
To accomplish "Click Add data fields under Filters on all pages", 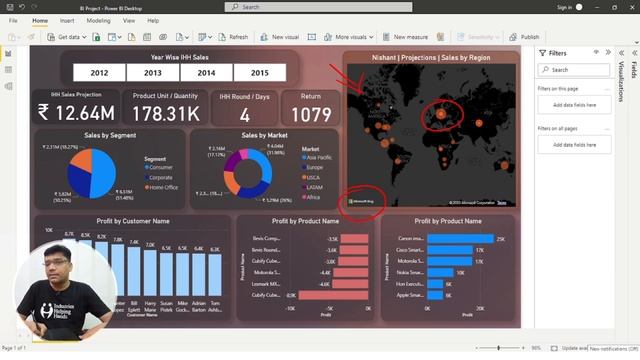I will coord(574,145).
